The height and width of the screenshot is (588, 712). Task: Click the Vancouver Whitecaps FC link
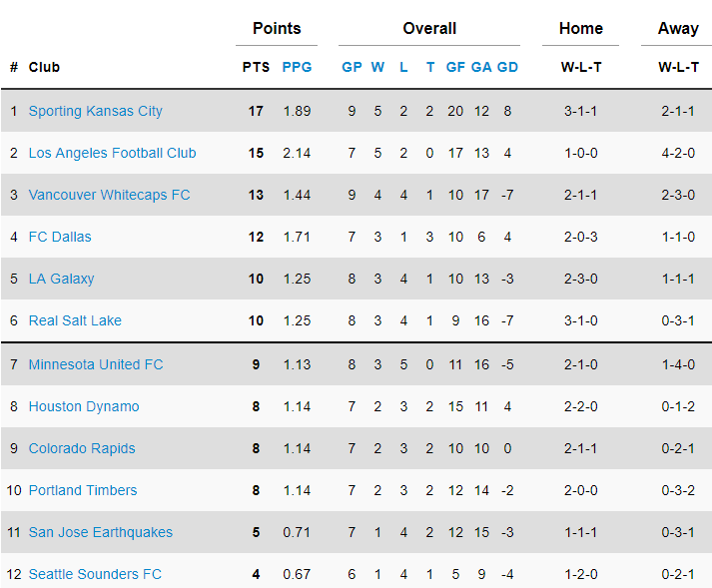point(109,195)
